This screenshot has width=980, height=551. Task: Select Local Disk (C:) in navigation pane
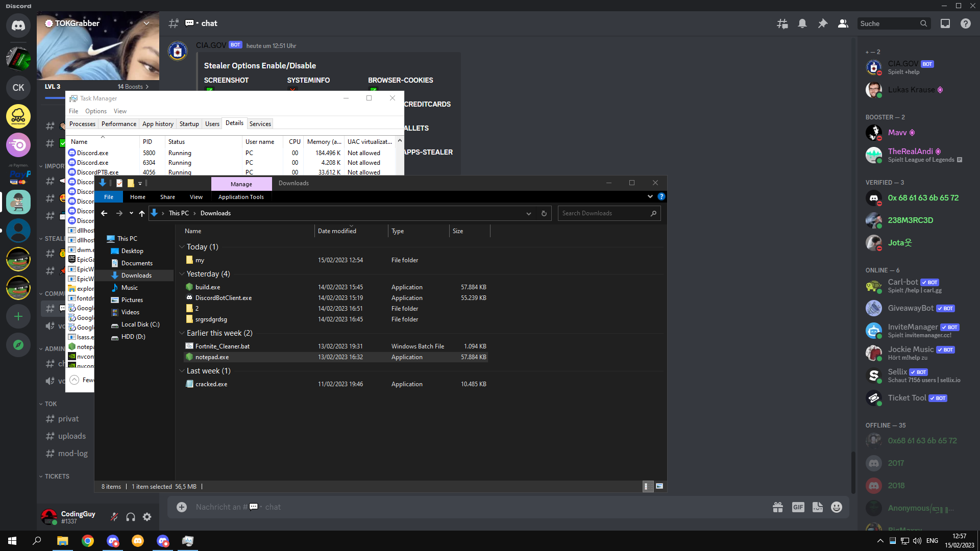pyautogui.click(x=140, y=324)
